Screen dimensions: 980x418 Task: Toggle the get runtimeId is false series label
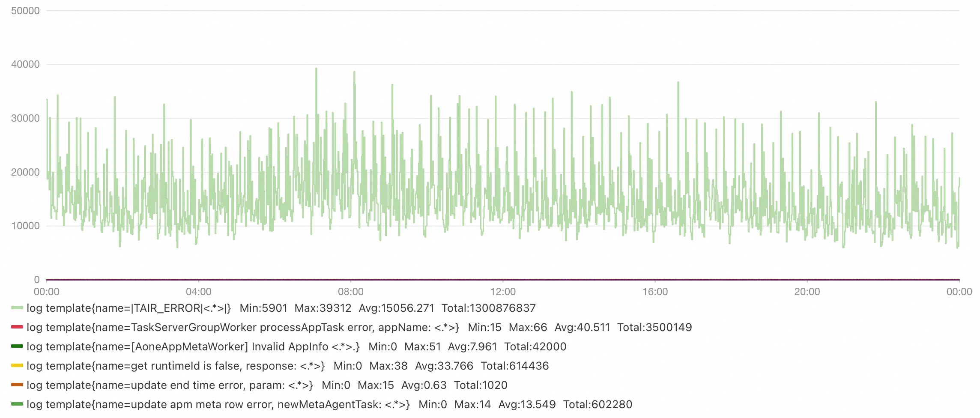coord(176,366)
